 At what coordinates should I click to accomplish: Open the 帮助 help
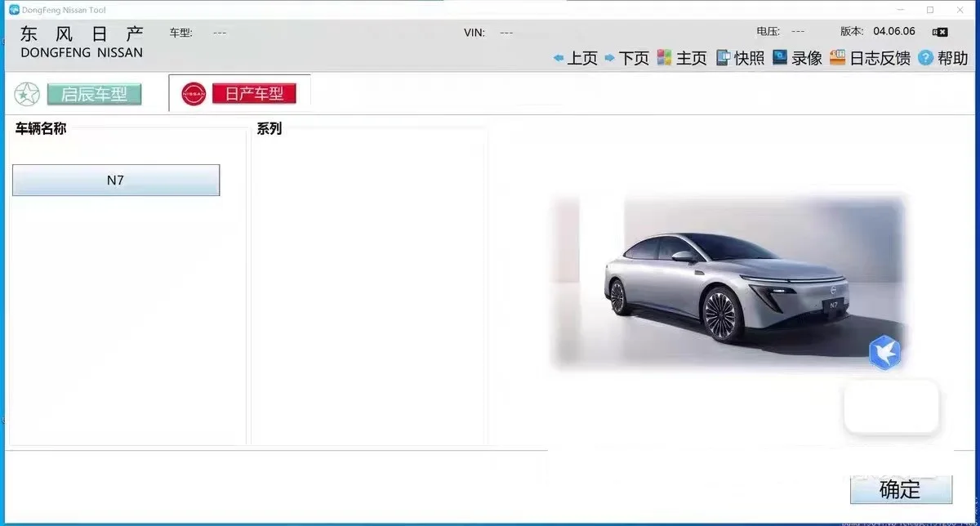942,58
